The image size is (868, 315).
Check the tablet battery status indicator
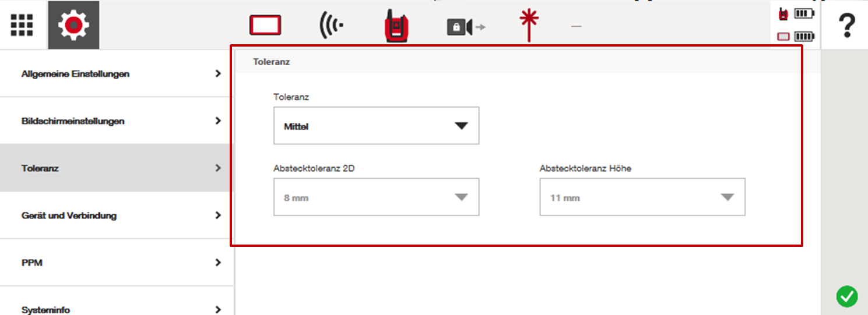tap(796, 37)
